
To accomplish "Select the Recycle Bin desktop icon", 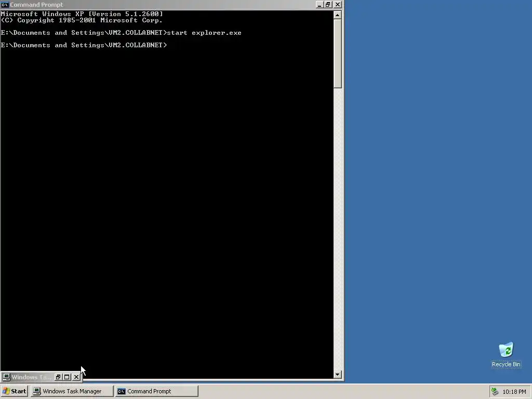I will [x=506, y=350].
